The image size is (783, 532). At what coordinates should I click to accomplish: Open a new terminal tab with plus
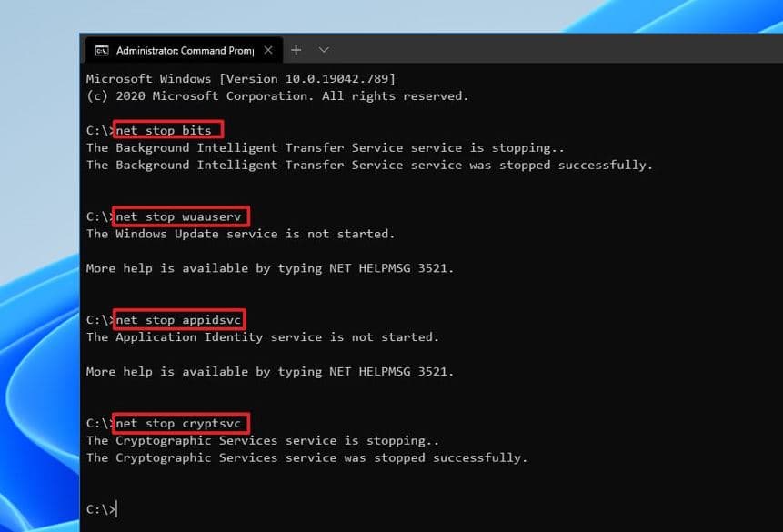(296, 50)
